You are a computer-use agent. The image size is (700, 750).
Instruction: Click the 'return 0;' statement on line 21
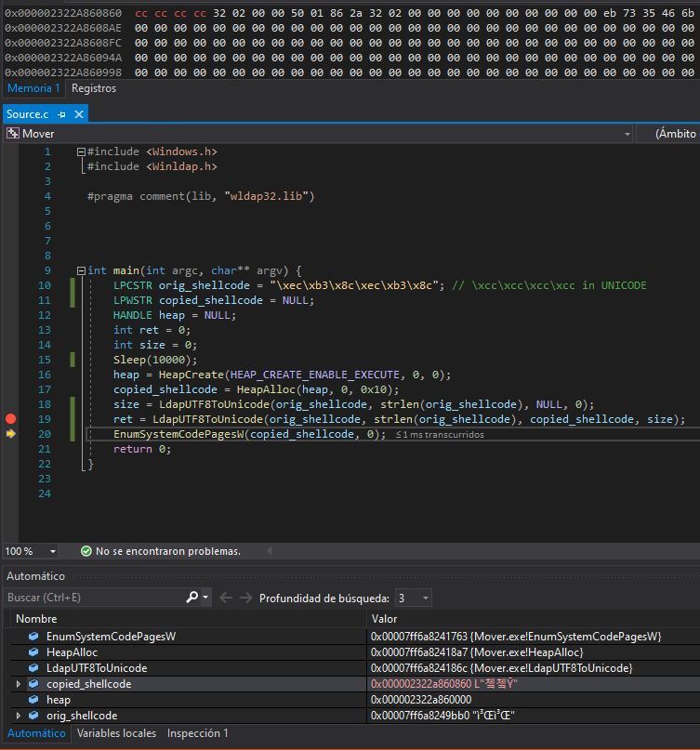pos(142,449)
